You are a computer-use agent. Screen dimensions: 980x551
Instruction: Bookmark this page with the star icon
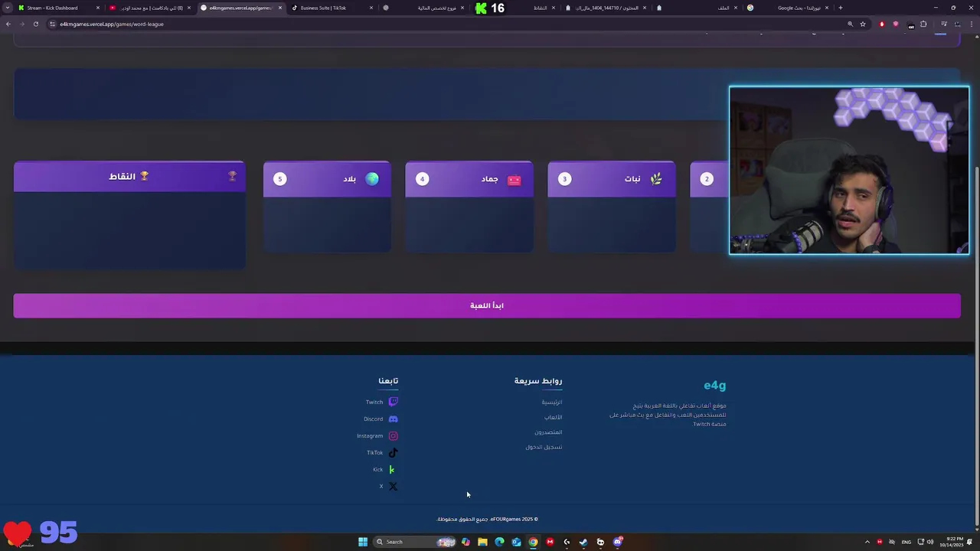point(863,24)
